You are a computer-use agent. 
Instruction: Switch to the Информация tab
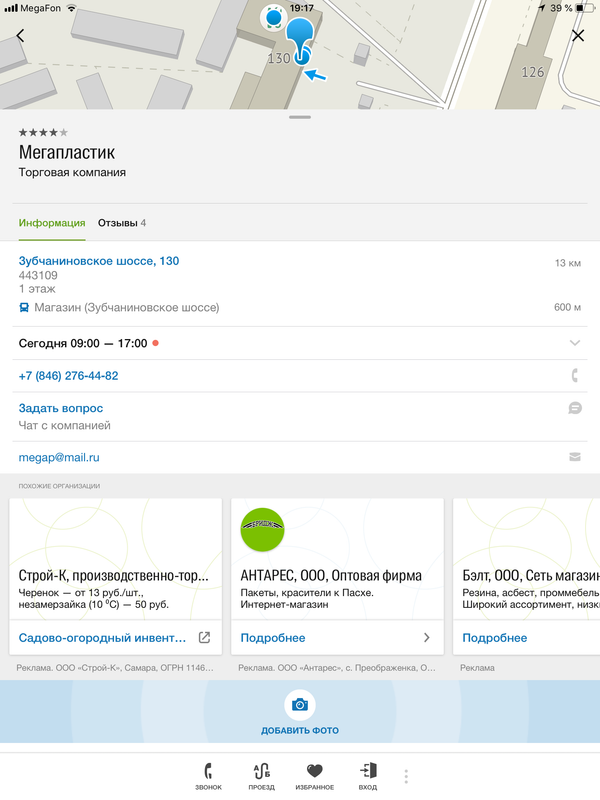click(52, 223)
